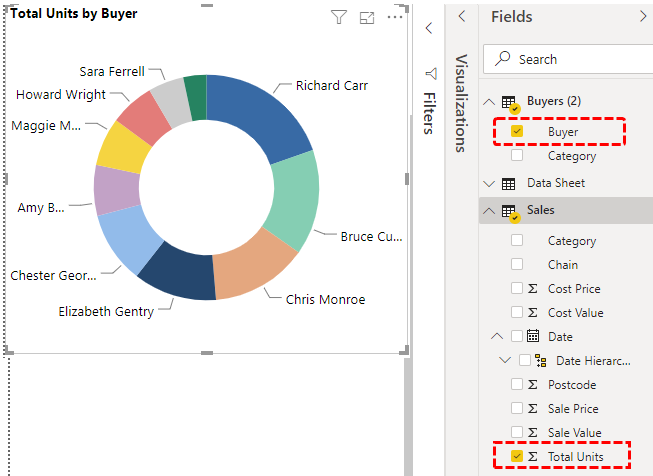
Task: Collapse the Sales table
Action: [489, 211]
